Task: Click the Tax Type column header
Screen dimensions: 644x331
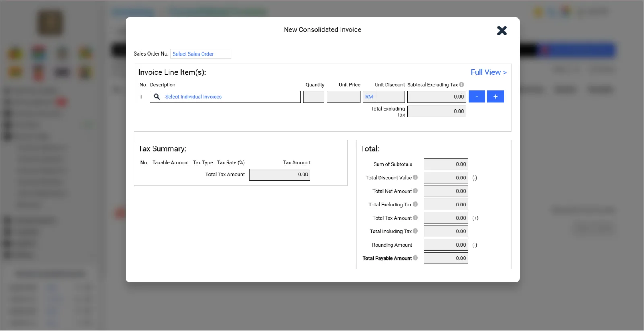Action: pos(203,163)
